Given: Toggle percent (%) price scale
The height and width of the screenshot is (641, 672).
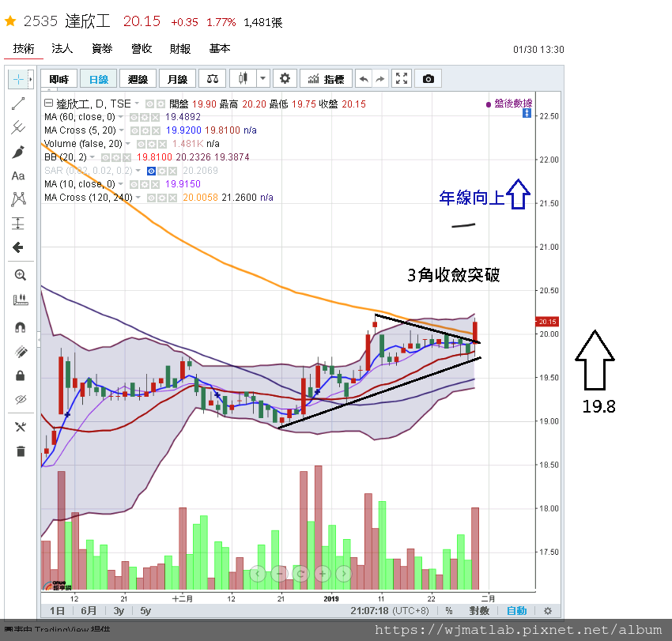Looking at the screenshot, I should (449, 611).
